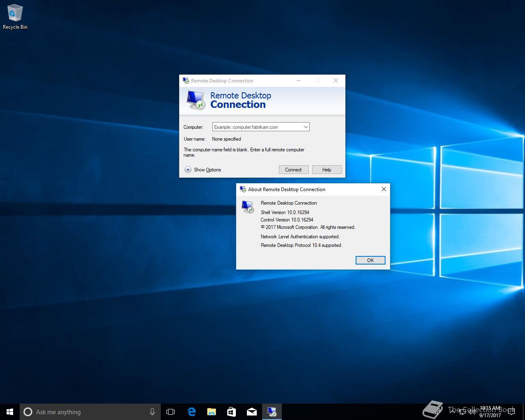525x420 pixels.
Task: Click the Ask me anything search box
Action: click(x=90, y=412)
